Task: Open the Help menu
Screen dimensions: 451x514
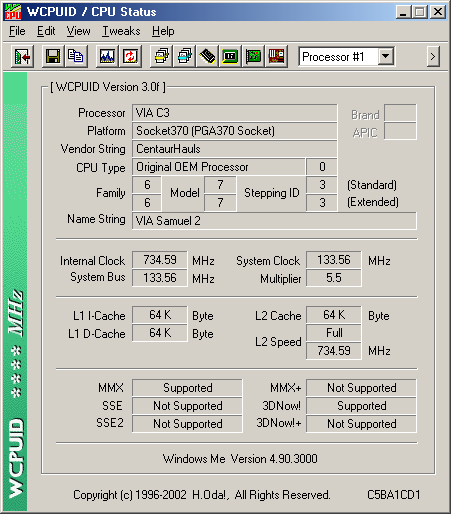Action: pyautogui.click(x=163, y=31)
